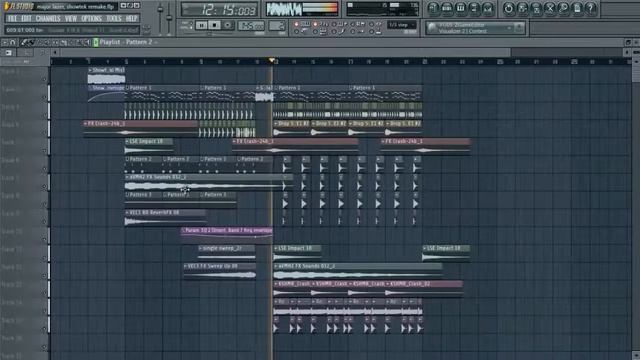Viewport: 640px width, 360px height.
Task: Open the HELP menu
Action: (x=131, y=19)
